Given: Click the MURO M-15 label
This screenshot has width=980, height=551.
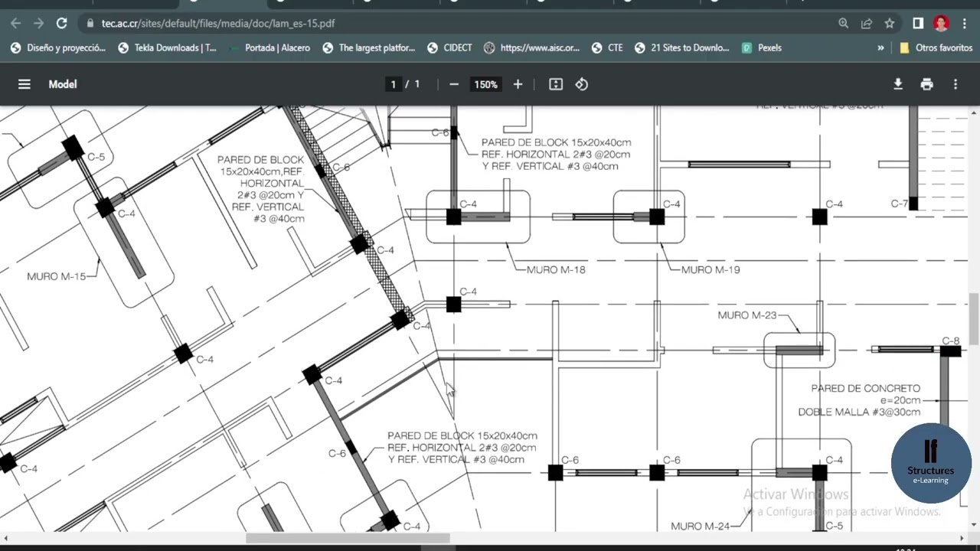Looking at the screenshot, I should pyautogui.click(x=57, y=276).
